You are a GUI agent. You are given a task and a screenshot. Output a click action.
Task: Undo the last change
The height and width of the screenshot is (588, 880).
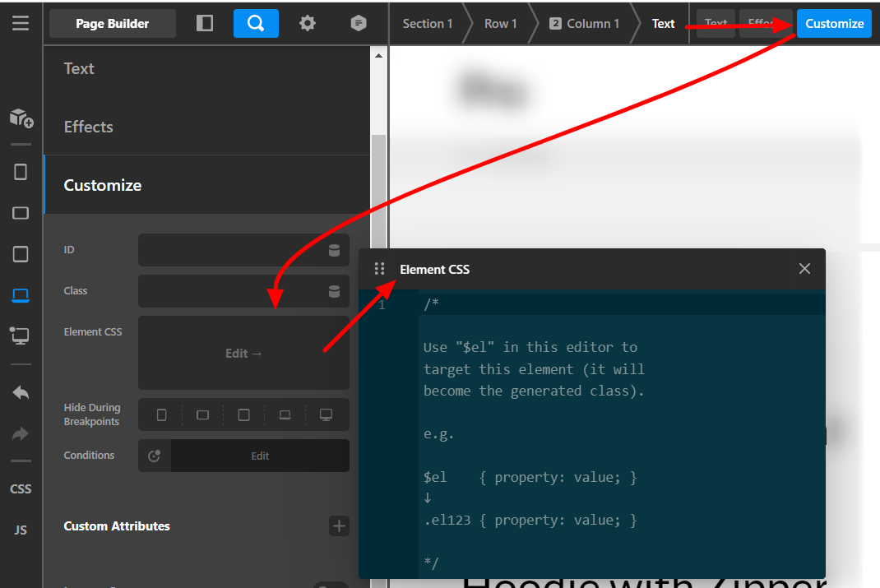click(x=21, y=392)
